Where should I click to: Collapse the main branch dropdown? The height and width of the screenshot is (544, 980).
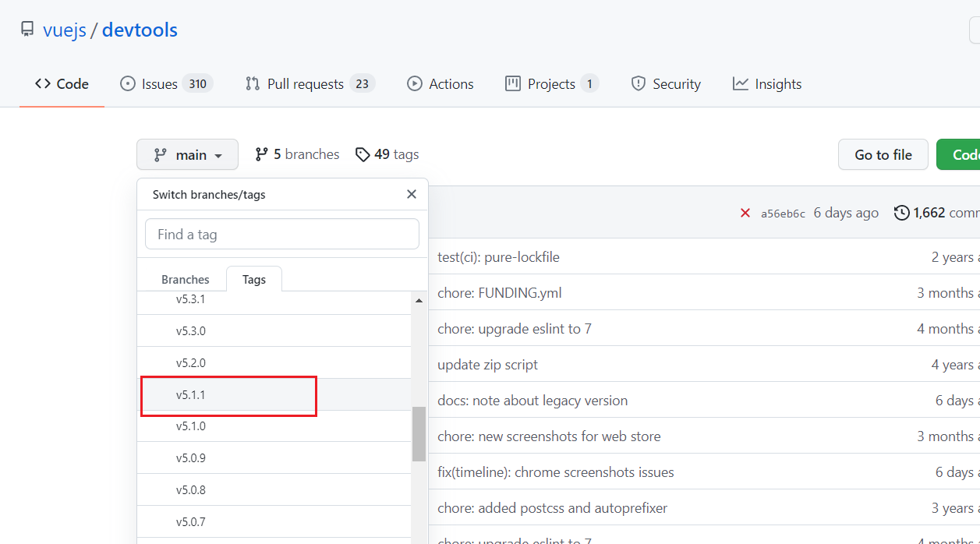click(x=189, y=155)
